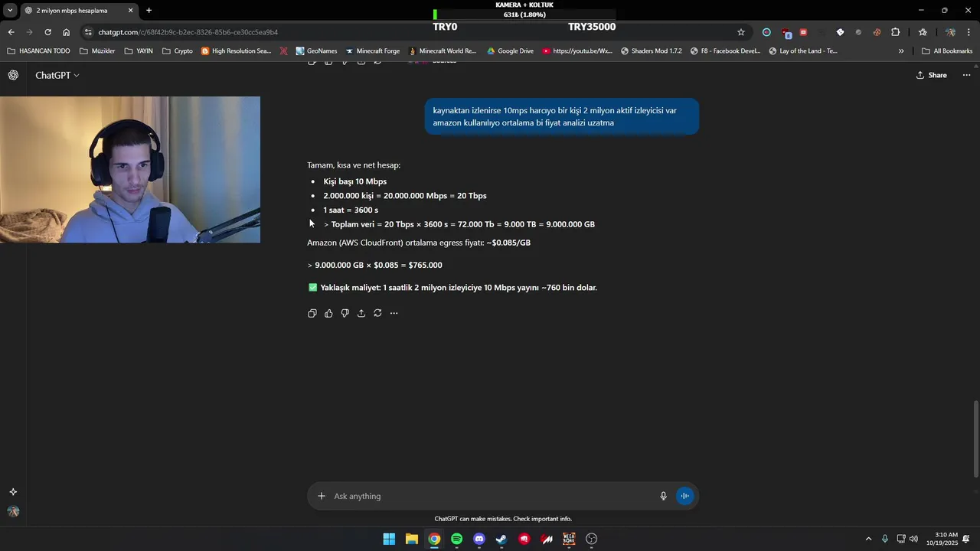Close the current browser tab

130,11
